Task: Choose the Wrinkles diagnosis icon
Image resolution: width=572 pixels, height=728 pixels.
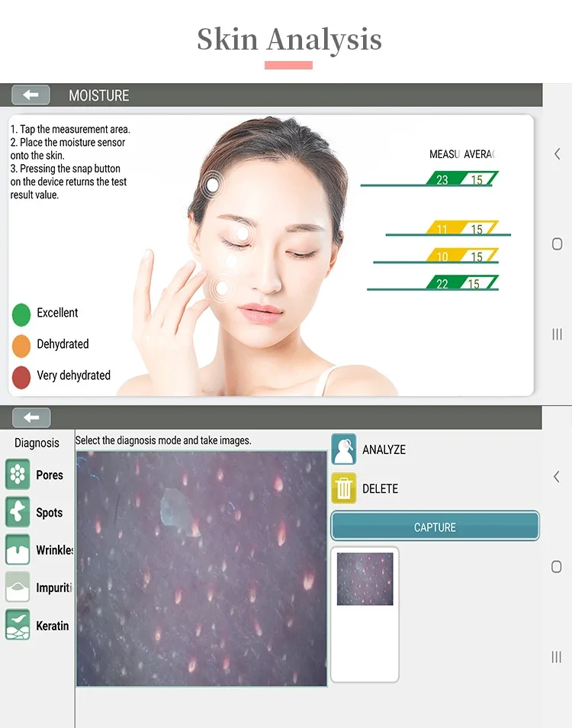Action: pyautogui.click(x=18, y=549)
